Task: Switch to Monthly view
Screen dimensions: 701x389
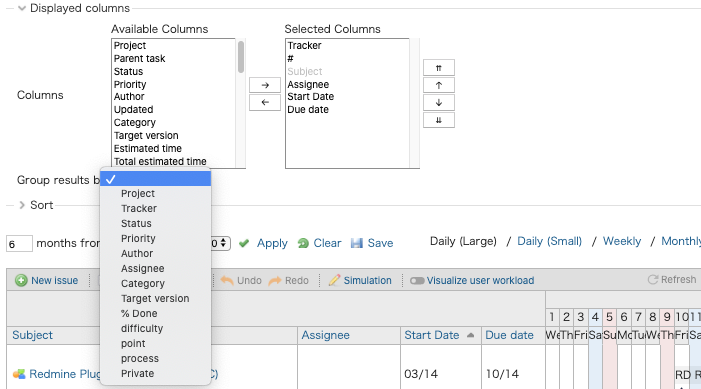Action: (681, 241)
